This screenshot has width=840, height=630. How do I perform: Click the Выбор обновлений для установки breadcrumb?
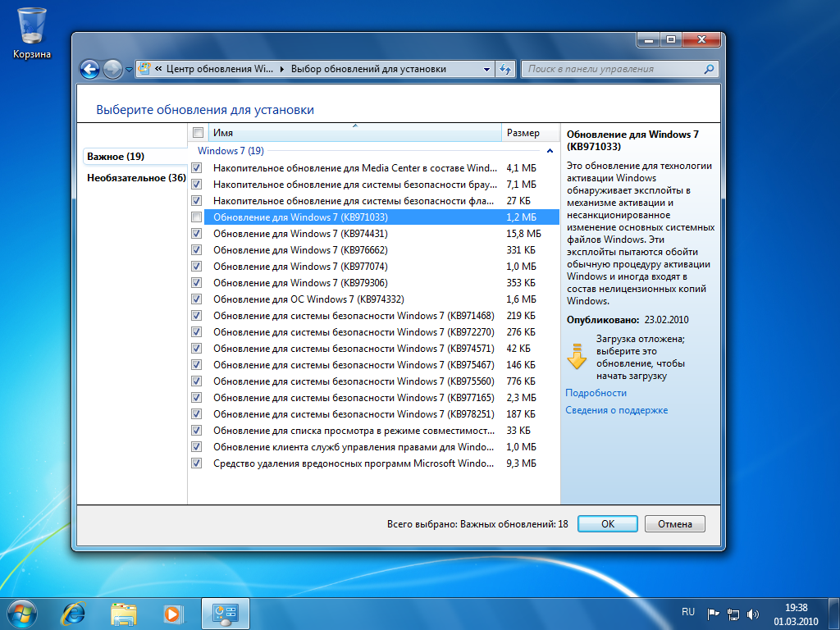(x=368, y=69)
